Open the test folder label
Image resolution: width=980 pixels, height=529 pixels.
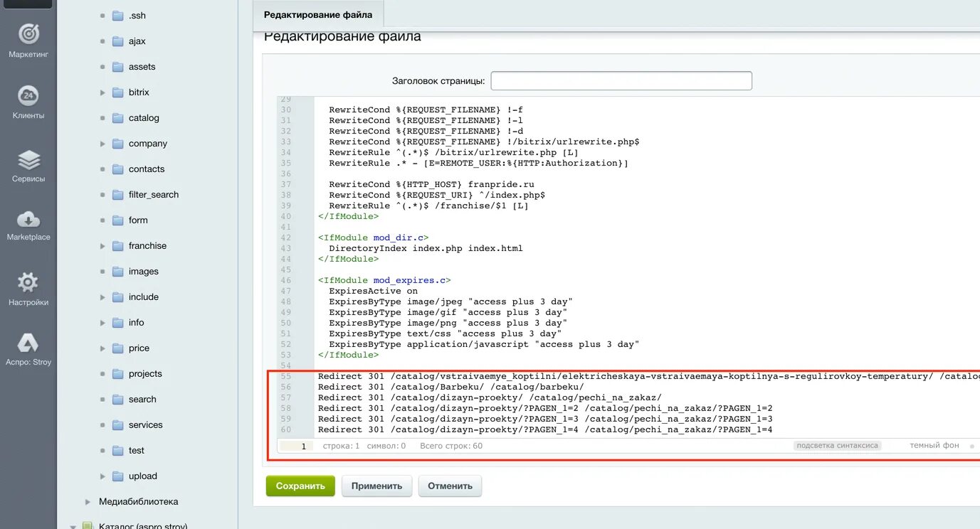coord(137,451)
